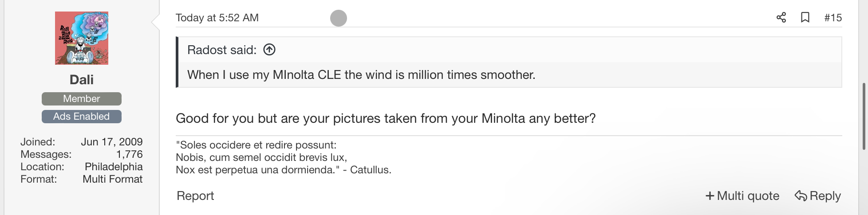
Task: Click the 1,776 messages count
Action: click(x=129, y=154)
